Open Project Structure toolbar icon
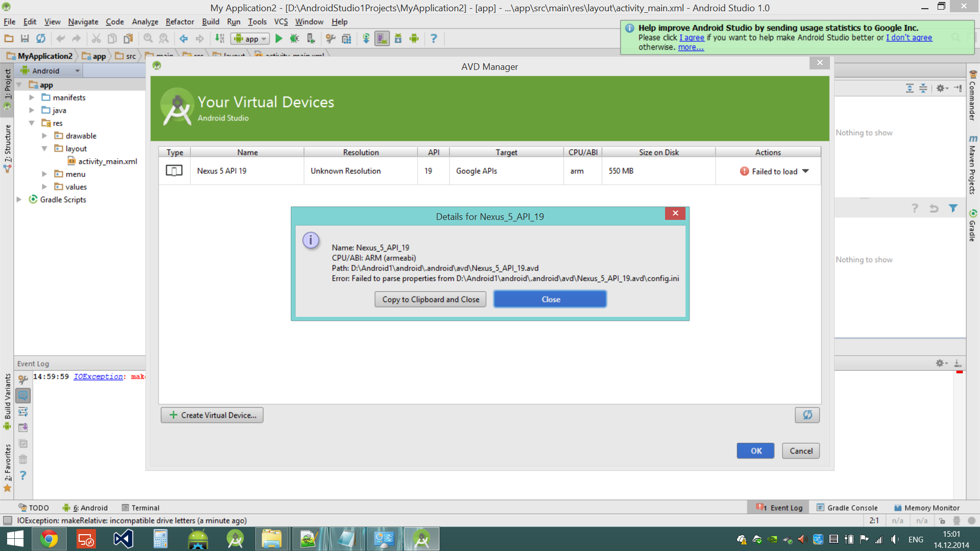Viewport: 980px width, 551px height. coord(347,38)
